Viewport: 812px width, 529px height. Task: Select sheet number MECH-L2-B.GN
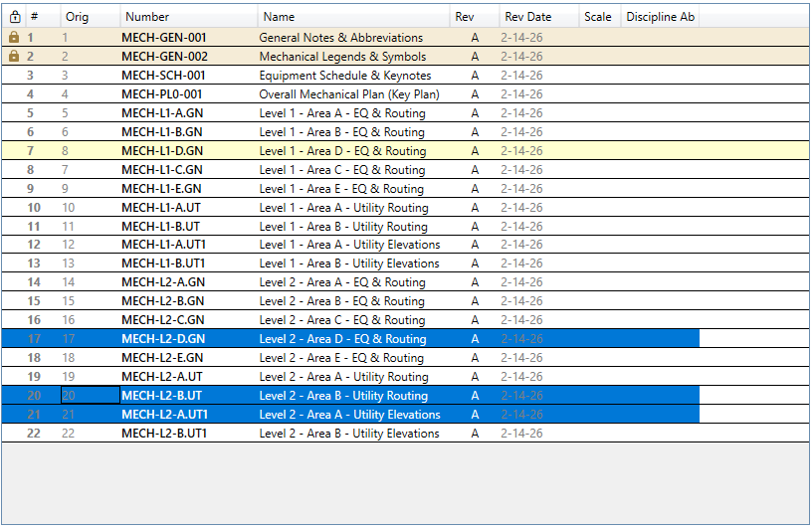click(162, 300)
